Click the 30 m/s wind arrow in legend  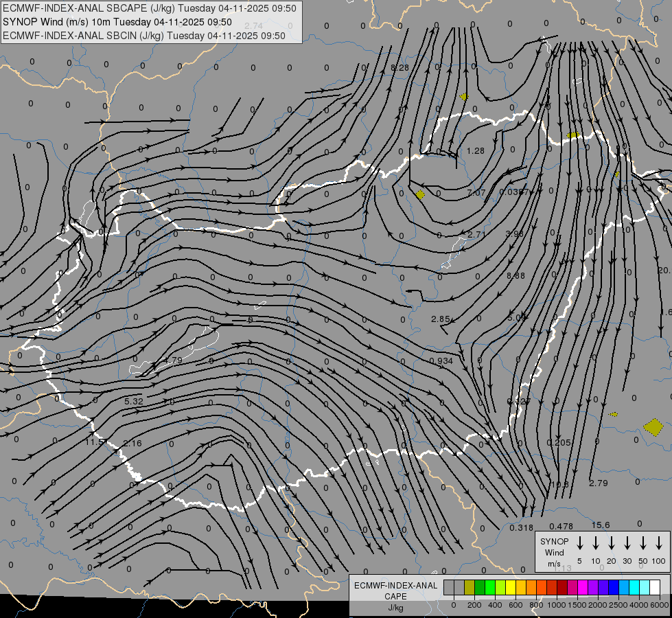click(627, 543)
